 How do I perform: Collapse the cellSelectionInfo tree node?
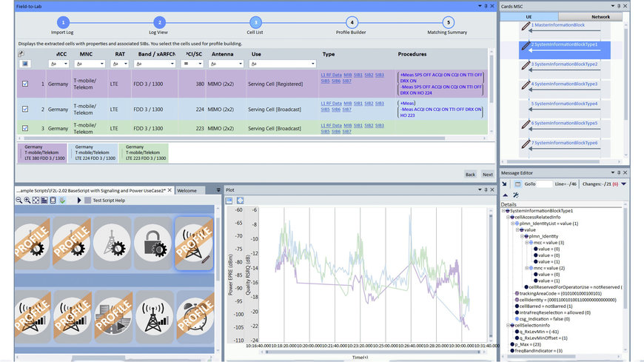[x=508, y=326]
